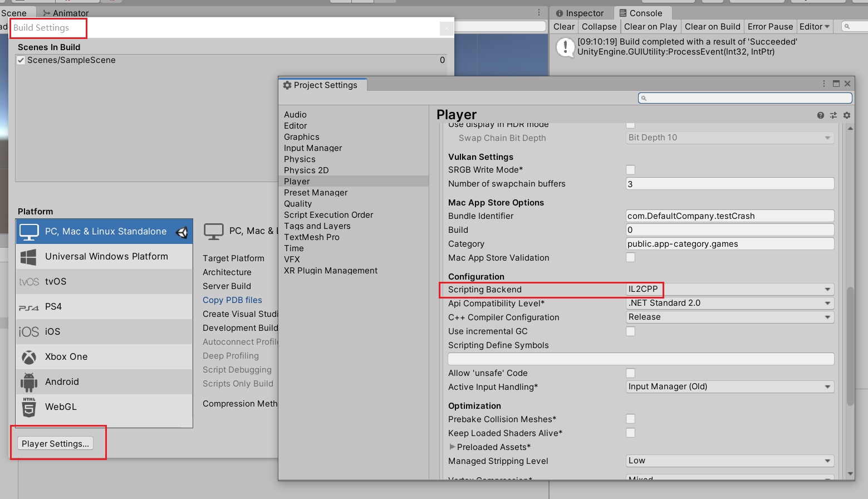868x499 pixels.
Task: Click the Player Settings... button
Action: tap(56, 443)
